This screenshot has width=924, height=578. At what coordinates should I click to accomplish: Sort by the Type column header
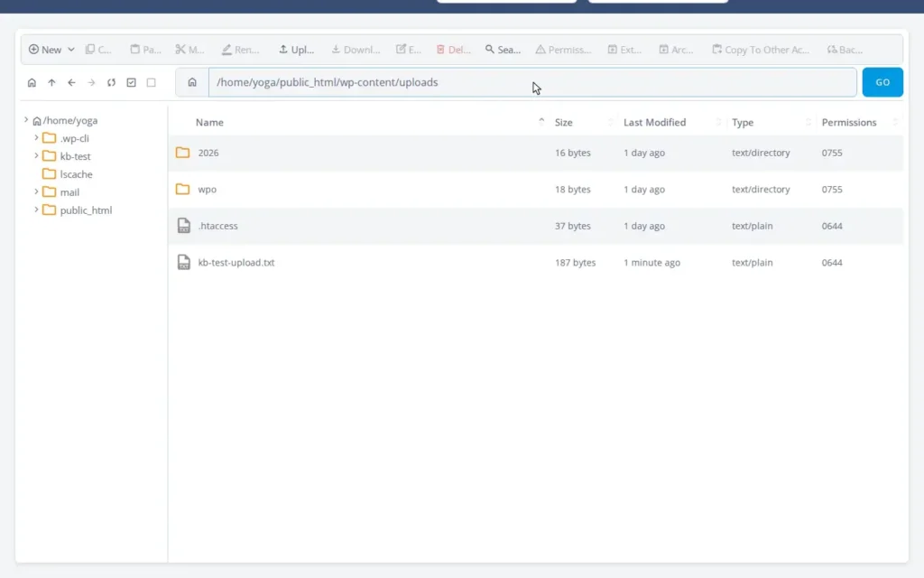click(x=743, y=122)
